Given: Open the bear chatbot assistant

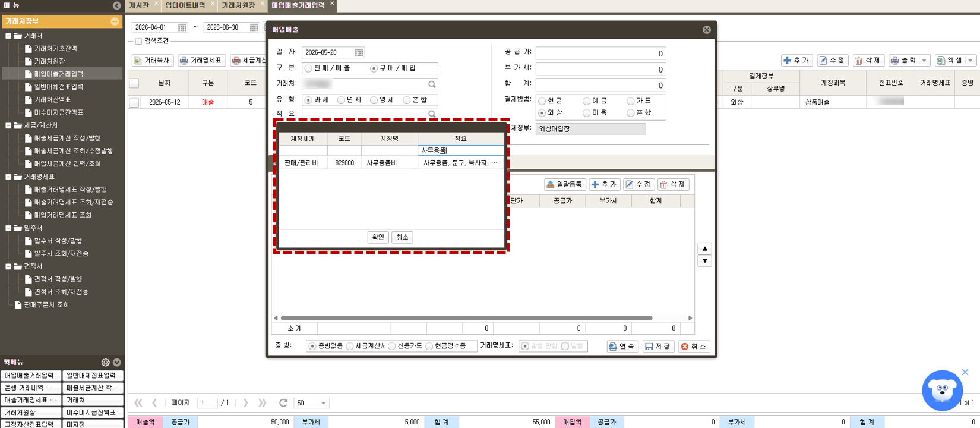Looking at the screenshot, I should pos(942,390).
